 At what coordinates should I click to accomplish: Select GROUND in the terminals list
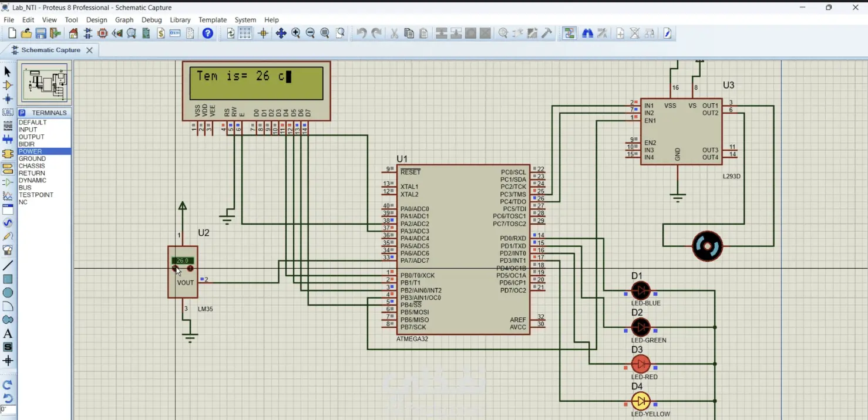point(32,158)
